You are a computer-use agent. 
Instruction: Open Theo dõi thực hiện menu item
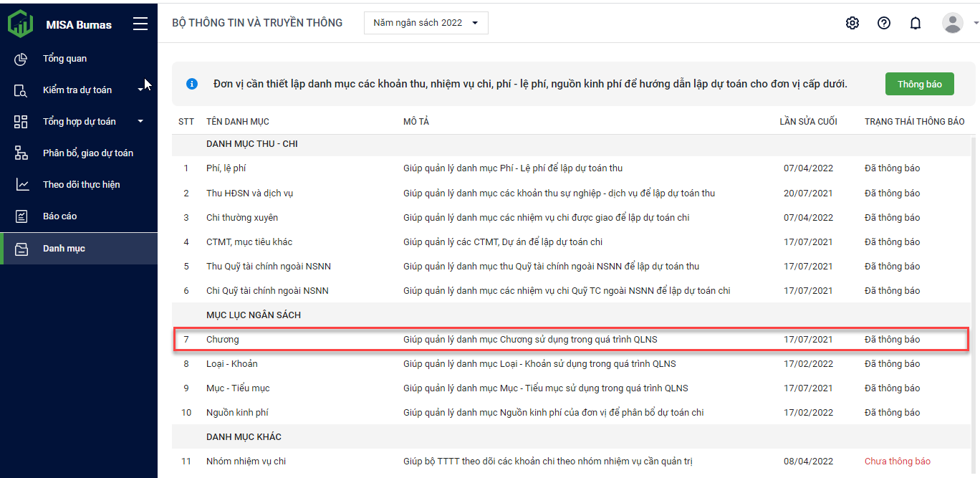pos(81,184)
